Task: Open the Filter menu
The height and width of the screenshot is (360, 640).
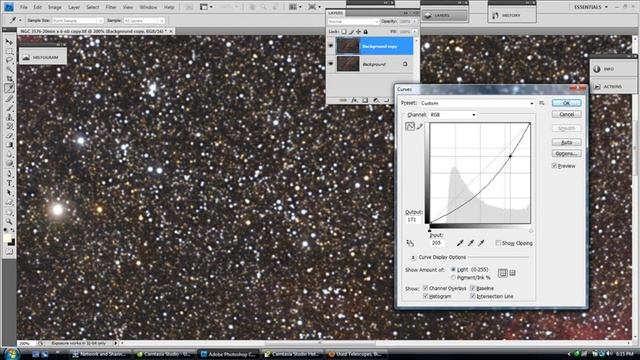Action: pos(111,7)
